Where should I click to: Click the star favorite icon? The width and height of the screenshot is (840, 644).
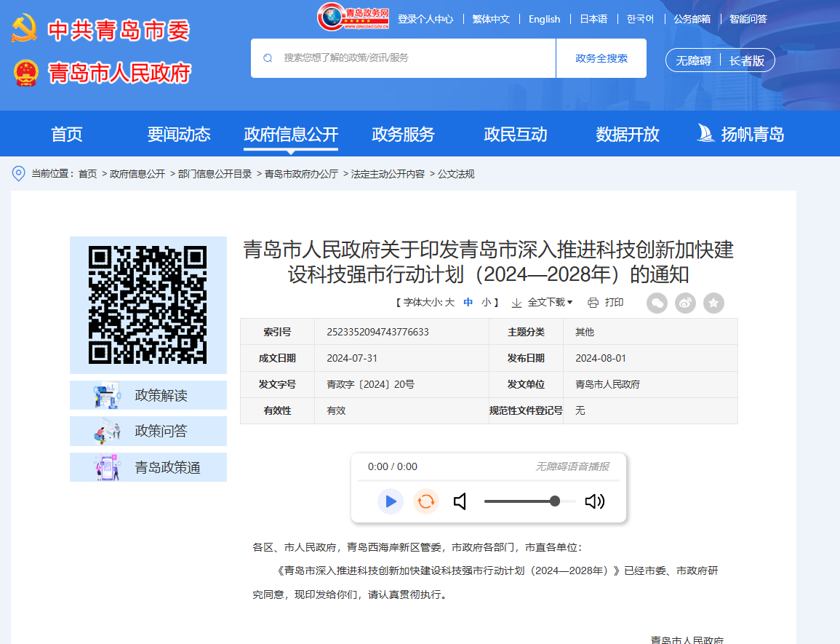[713, 303]
